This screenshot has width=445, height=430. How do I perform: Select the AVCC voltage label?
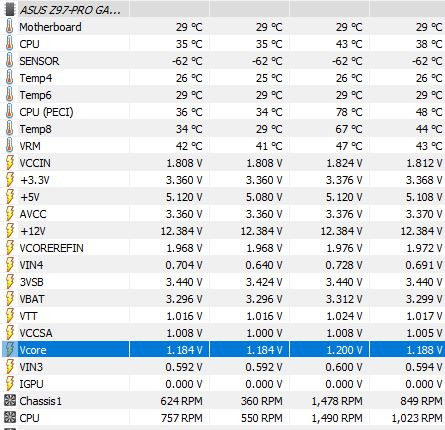click(x=33, y=214)
